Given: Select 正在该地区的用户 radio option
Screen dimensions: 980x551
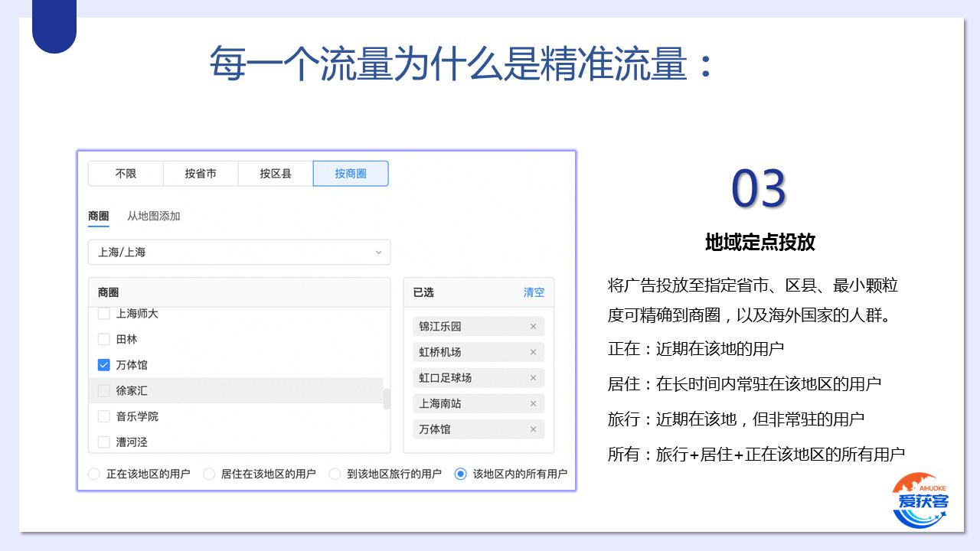Looking at the screenshot, I should [x=94, y=474].
